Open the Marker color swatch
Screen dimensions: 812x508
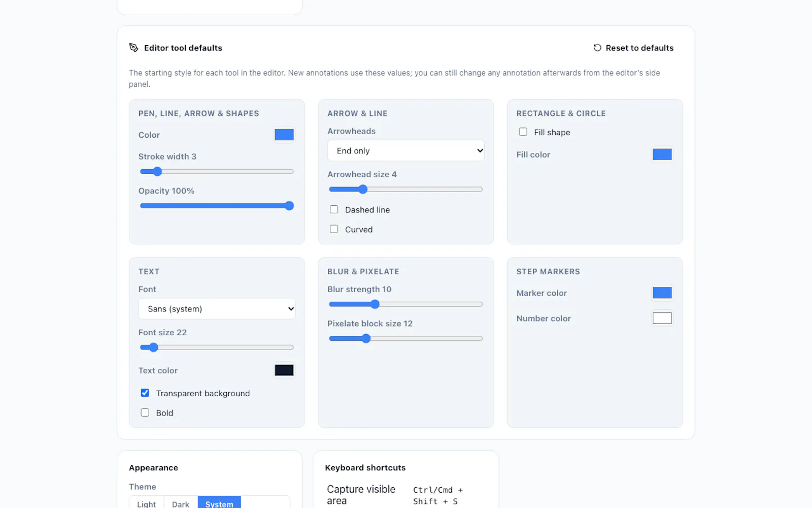[662, 293]
